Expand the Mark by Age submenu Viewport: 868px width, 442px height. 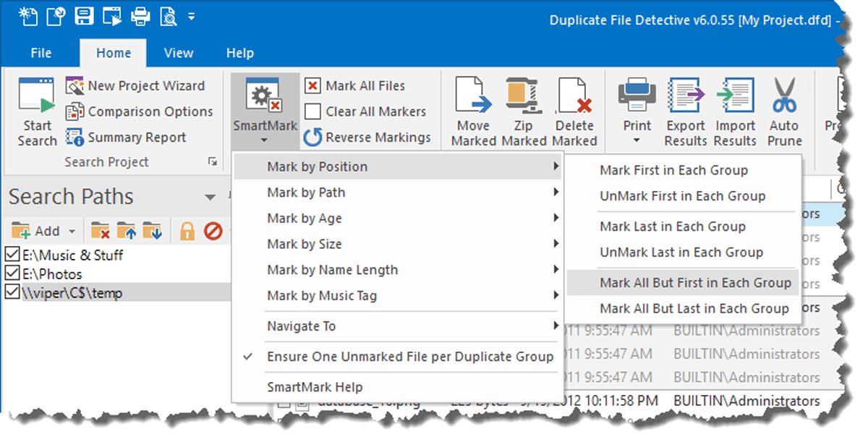coord(399,218)
